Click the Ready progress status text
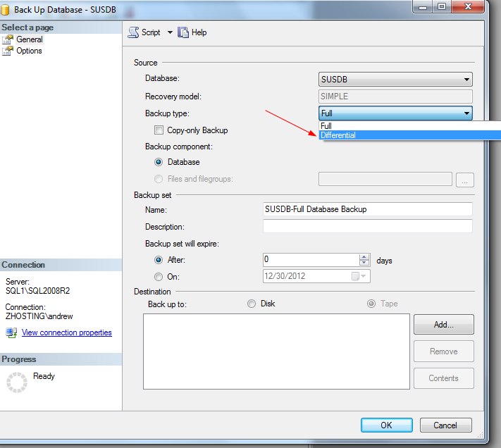The width and height of the screenshot is (501, 448). 44,376
